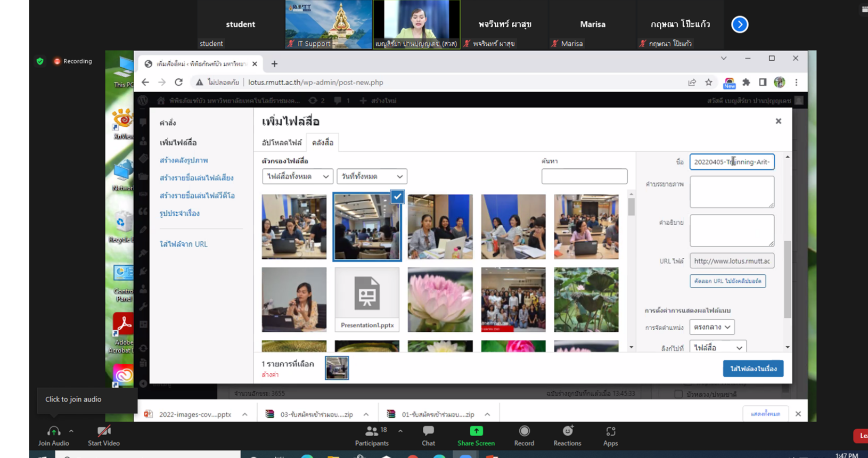868x458 pixels.
Task: Click the WordPress logo in admin bar
Action: [143, 100]
